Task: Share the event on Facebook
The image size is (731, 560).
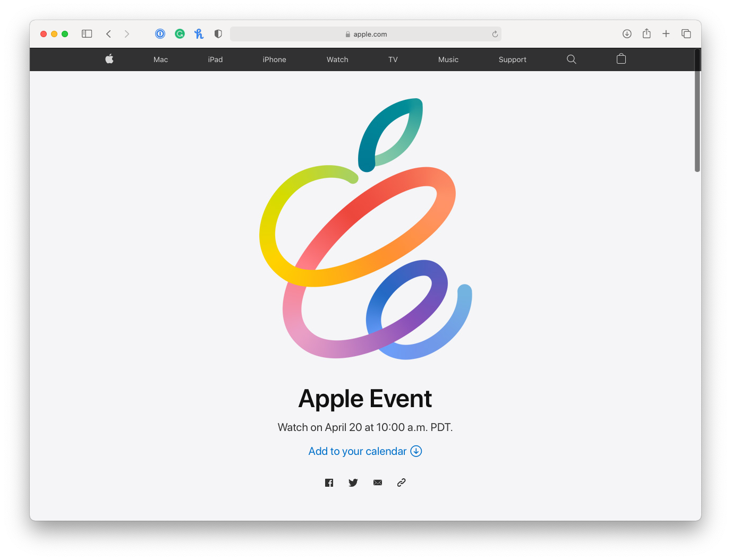Action: pos(329,483)
